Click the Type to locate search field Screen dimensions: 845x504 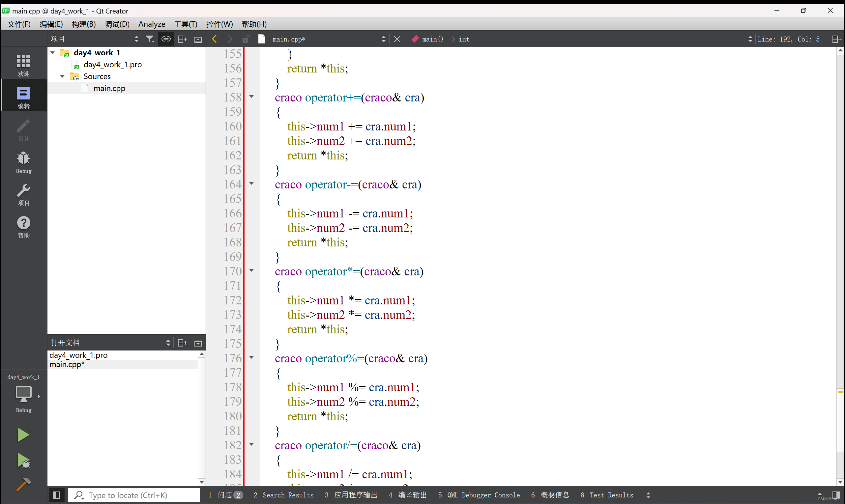(x=133, y=495)
